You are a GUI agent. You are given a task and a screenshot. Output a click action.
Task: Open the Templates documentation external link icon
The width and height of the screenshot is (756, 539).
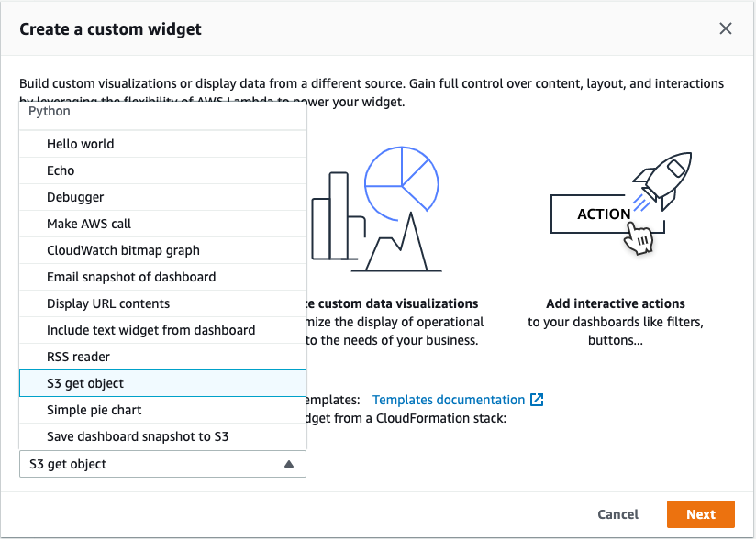point(536,399)
